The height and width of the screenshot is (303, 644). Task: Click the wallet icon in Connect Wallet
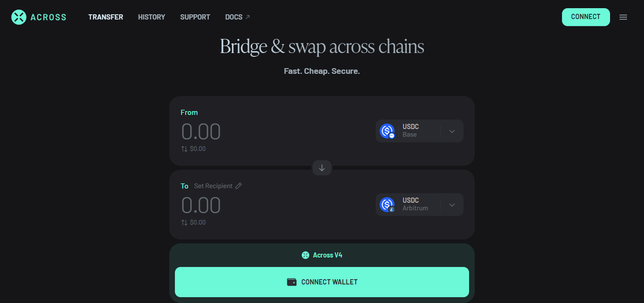(292, 282)
